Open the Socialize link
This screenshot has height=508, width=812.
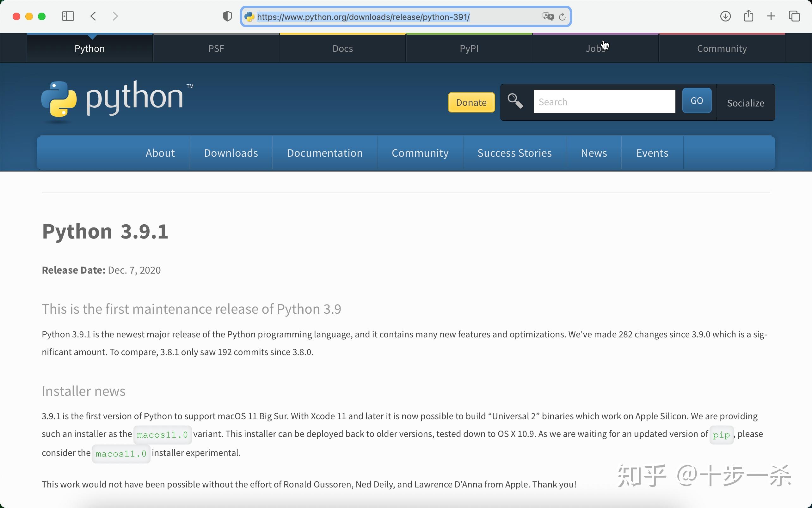click(745, 103)
